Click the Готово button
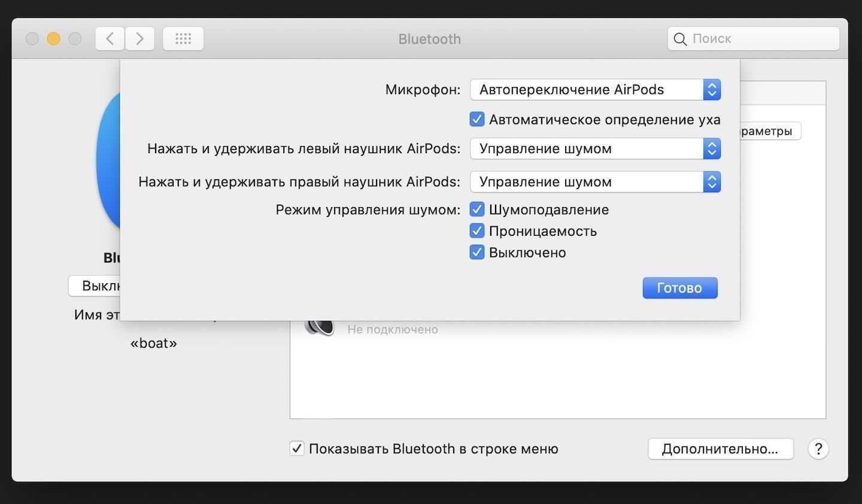The image size is (862, 504). [680, 288]
